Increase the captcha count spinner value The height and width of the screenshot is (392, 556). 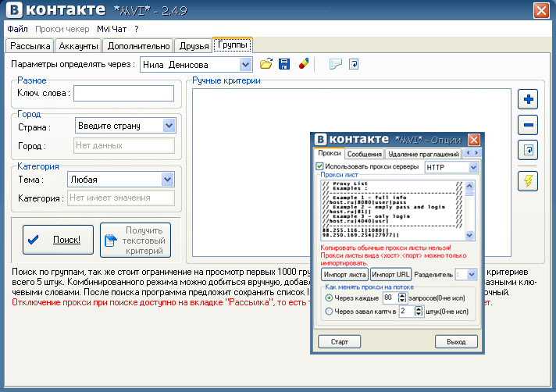(419, 309)
